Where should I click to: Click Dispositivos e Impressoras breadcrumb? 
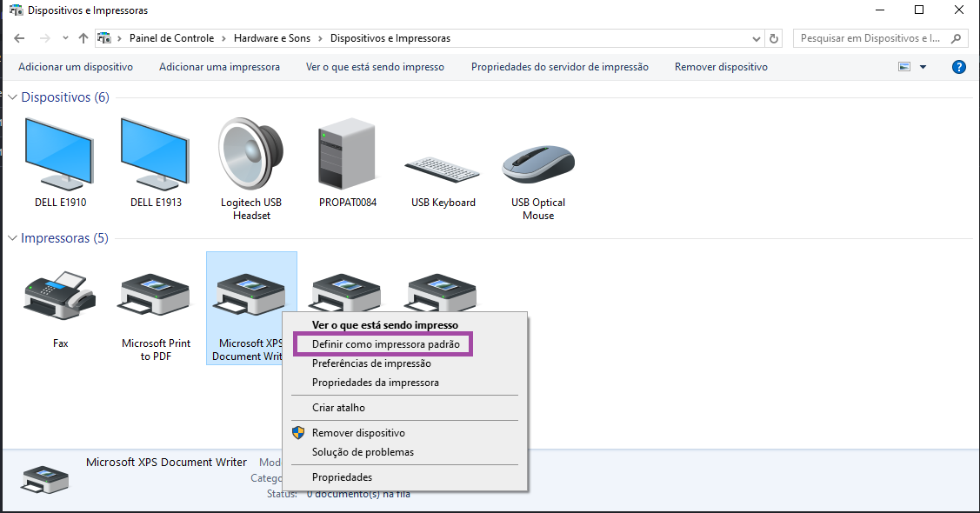[x=390, y=38]
